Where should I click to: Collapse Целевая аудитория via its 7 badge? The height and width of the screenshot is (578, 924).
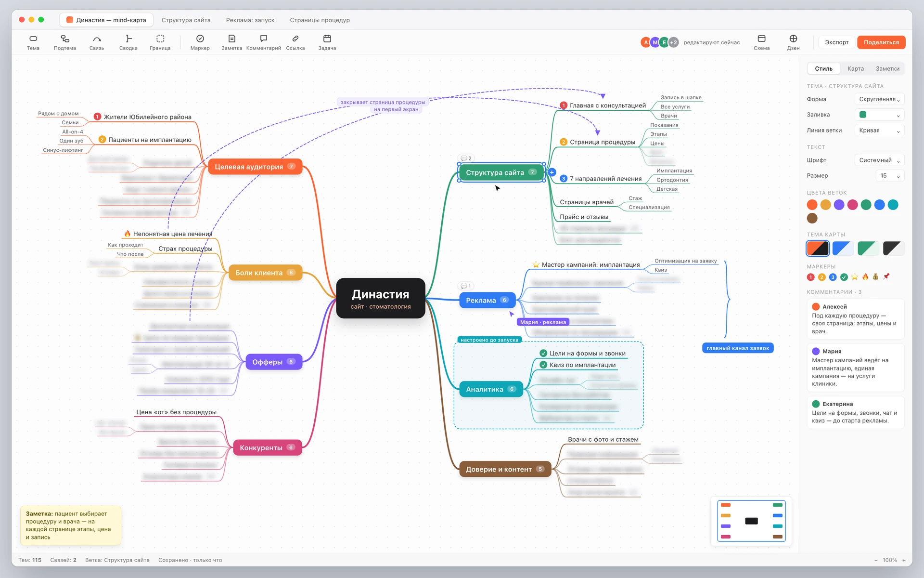[x=291, y=166]
